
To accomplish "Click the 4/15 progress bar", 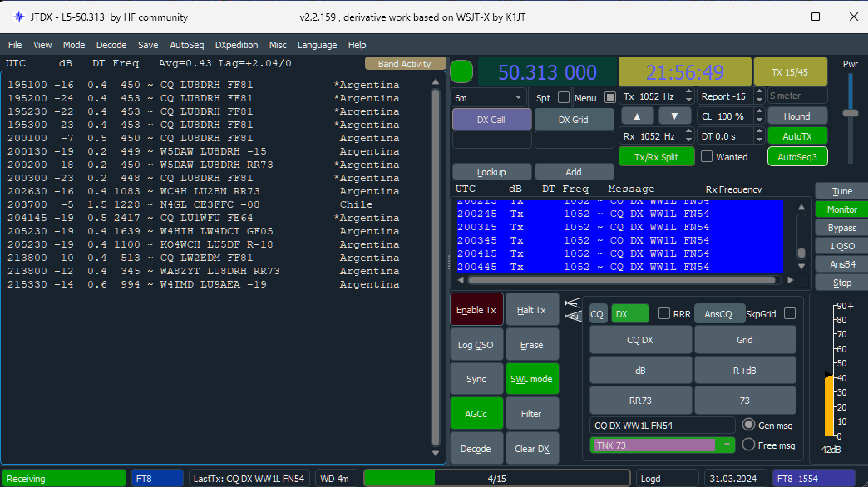I will 496,478.
